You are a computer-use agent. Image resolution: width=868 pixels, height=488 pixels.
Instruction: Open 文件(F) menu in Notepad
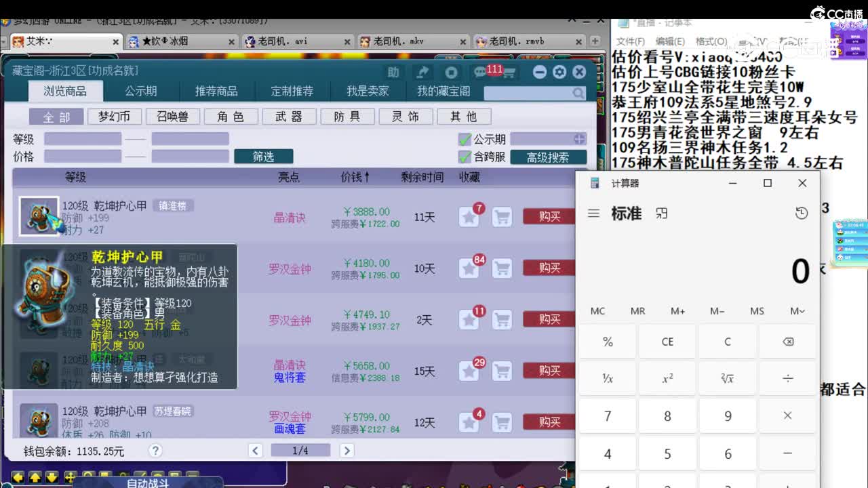[x=630, y=41]
